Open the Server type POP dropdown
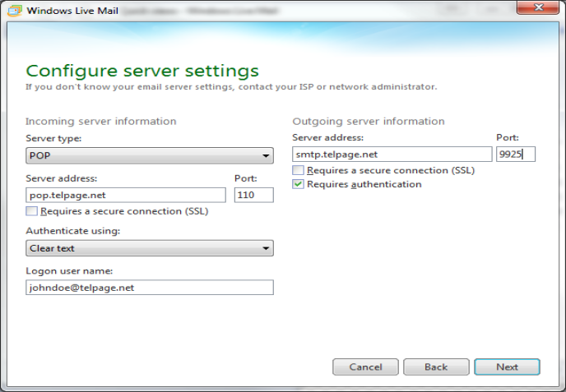This screenshot has width=566, height=392. 150,156
